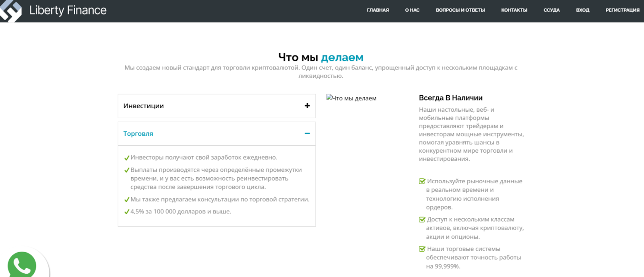Image resolution: width=644 pixels, height=277 pixels.
Task: Open the Инвестиции accordion header
Action: [217, 106]
